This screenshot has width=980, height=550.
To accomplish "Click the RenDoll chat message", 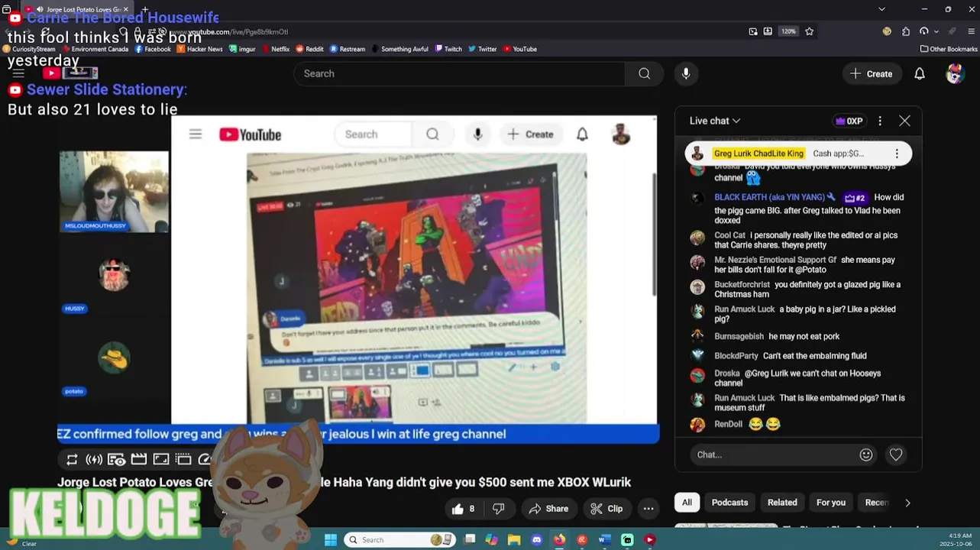I will pos(798,424).
